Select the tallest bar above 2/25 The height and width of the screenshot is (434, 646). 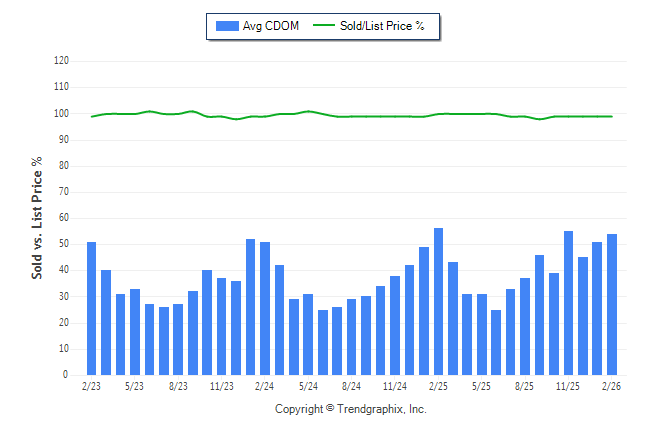438,301
